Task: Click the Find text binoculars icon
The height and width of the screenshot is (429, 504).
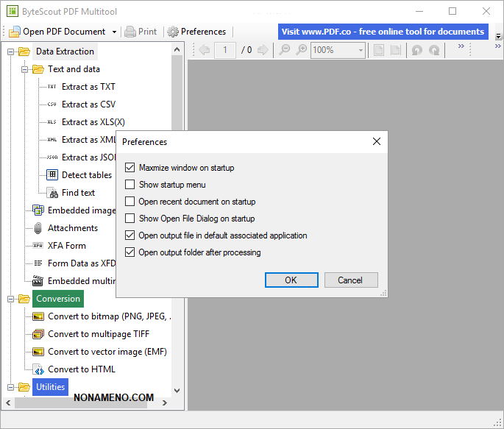Action: point(52,193)
